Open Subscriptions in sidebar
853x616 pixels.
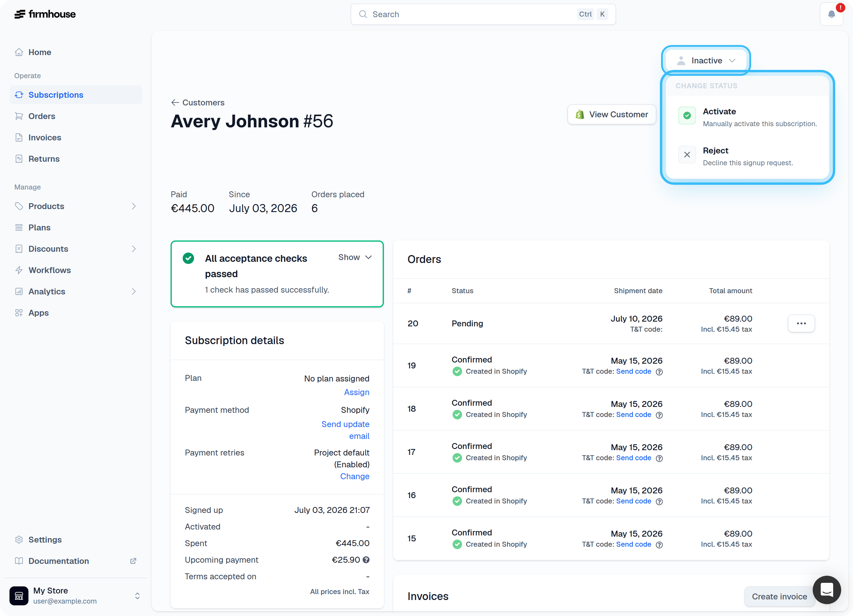[76, 95]
